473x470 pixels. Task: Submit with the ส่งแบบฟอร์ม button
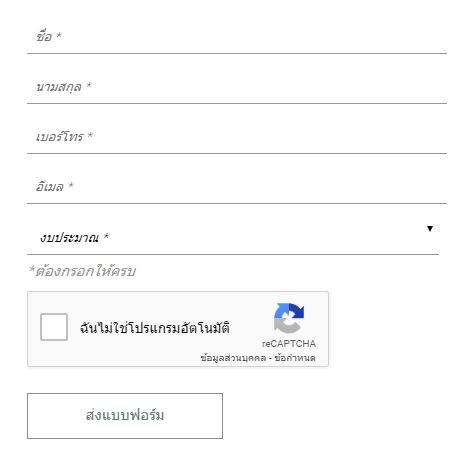(125, 416)
